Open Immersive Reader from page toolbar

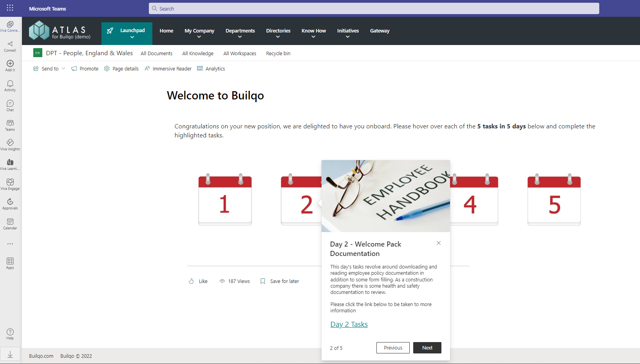[168, 69]
